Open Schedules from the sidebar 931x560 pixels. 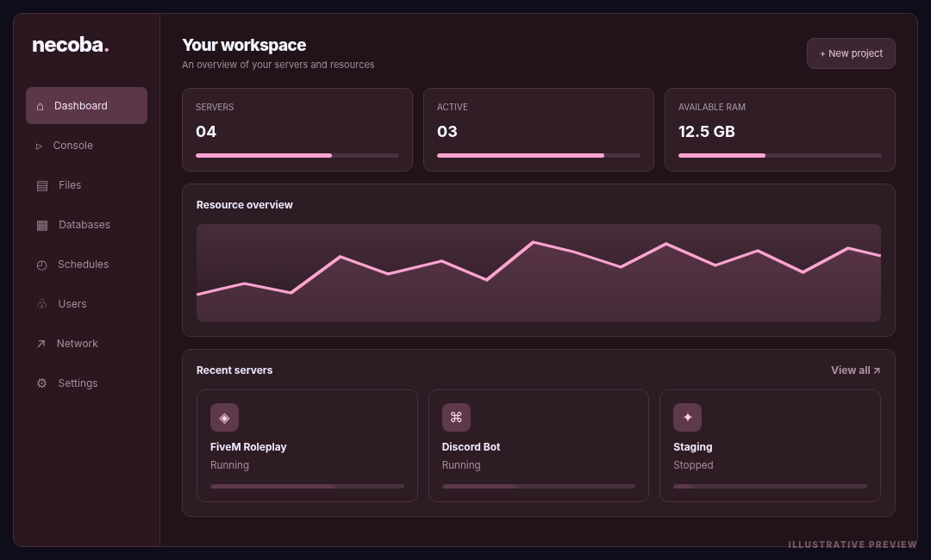tap(87, 264)
